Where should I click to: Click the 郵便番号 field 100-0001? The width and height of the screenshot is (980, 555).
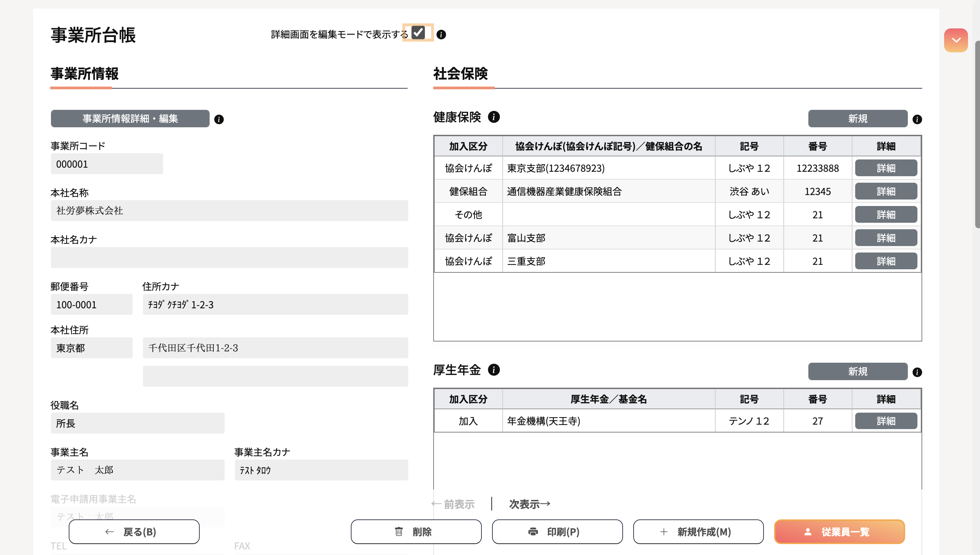(x=91, y=305)
